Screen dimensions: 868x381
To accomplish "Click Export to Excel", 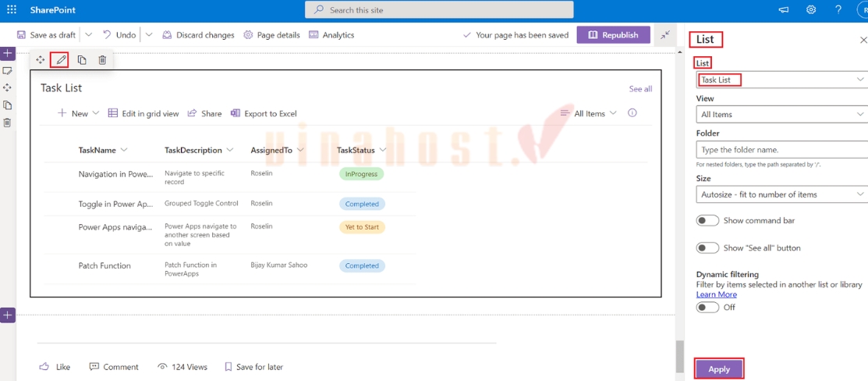I will coord(264,113).
